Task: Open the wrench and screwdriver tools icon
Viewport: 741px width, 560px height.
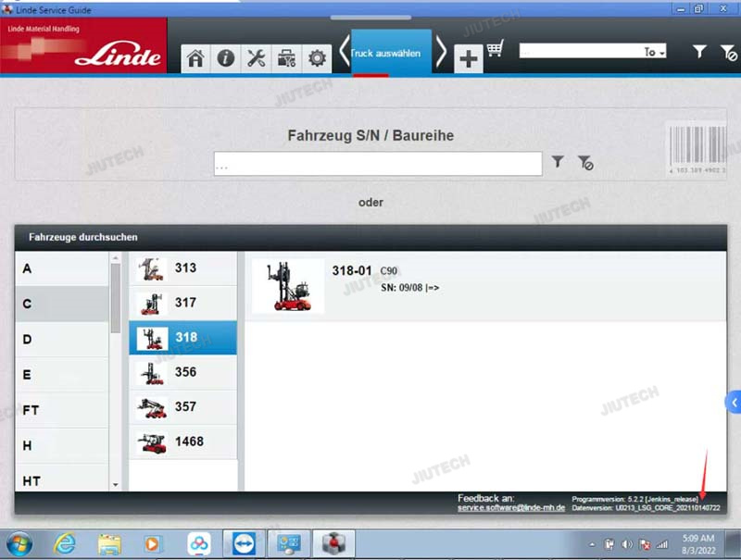Action: point(256,58)
